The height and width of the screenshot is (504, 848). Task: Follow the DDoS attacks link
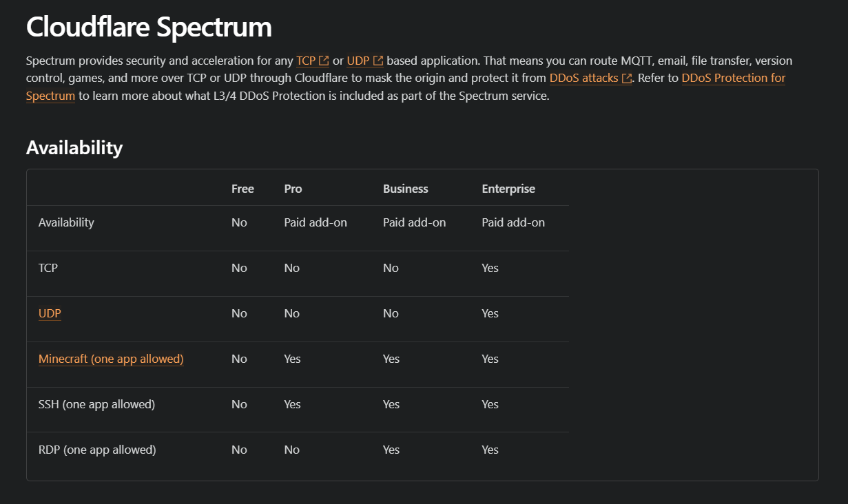click(x=584, y=78)
